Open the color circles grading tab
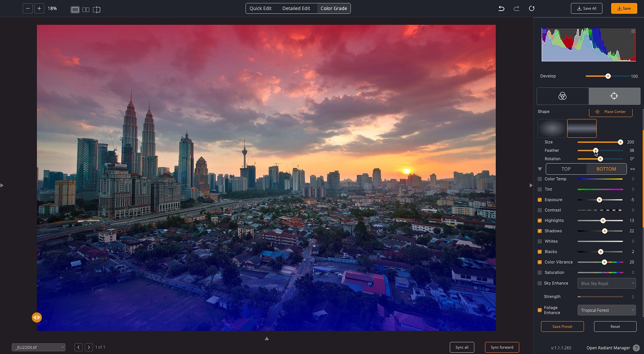The height and width of the screenshot is (354, 644). pyautogui.click(x=563, y=96)
